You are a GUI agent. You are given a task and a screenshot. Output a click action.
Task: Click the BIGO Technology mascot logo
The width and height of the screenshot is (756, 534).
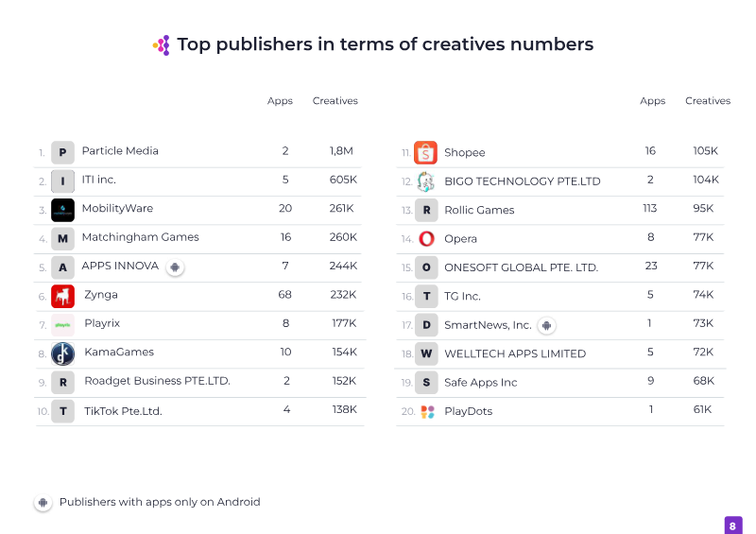pos(426,181)
